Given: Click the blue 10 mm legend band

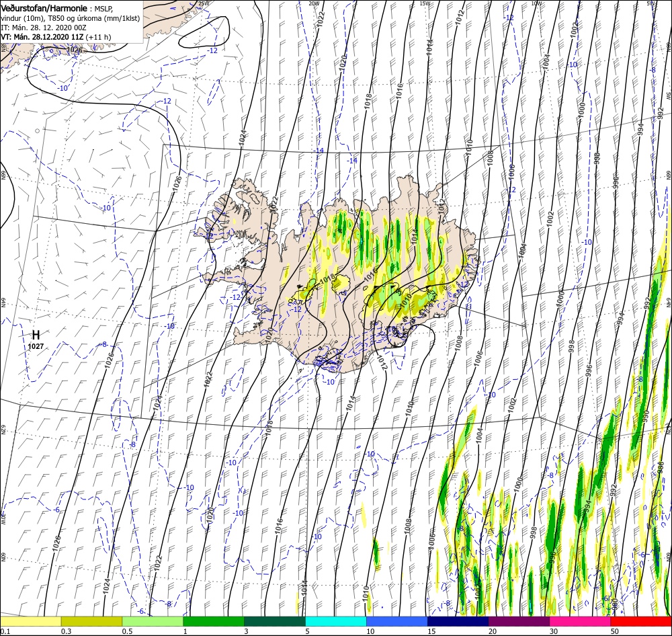Looking at the screenshot, I should [397, 621].
